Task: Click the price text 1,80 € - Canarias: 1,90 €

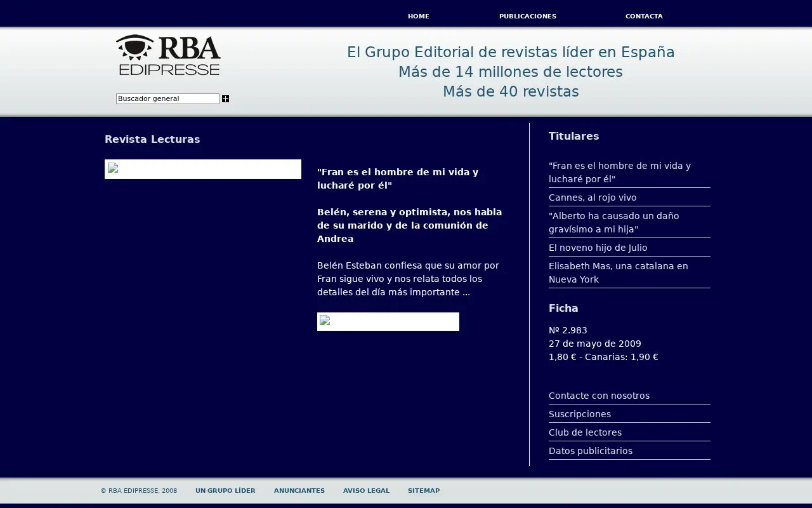Action: [x=603, y=357]
